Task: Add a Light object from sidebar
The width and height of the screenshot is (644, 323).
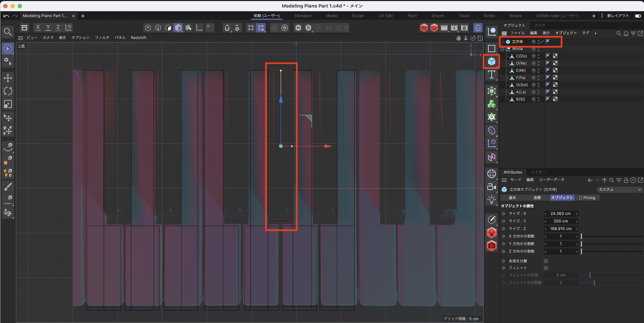Action: coord(491,200)
